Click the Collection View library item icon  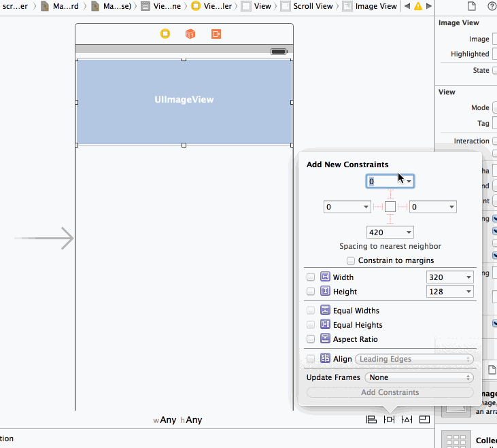tap(456, 440)
